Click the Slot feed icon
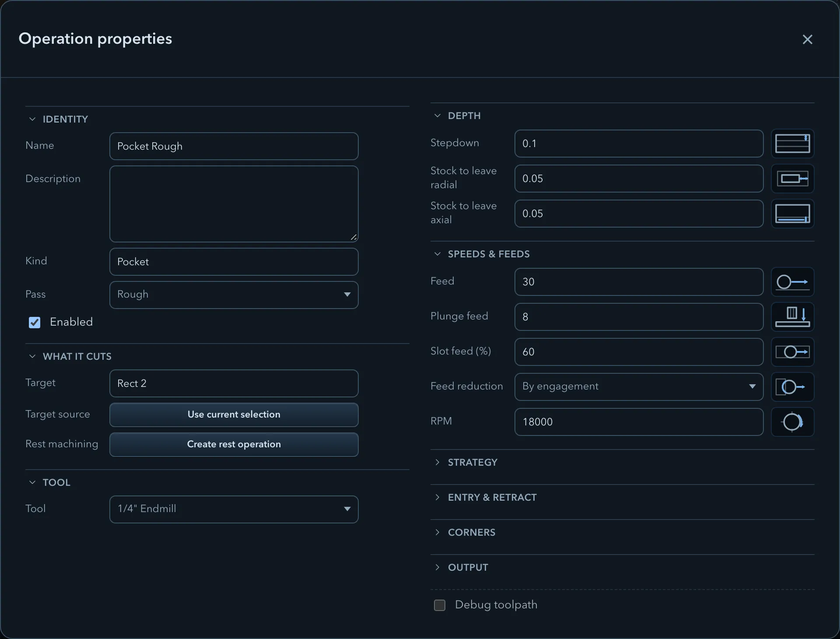This screenshot has width=840, height=639. click(x=792, y=352)
